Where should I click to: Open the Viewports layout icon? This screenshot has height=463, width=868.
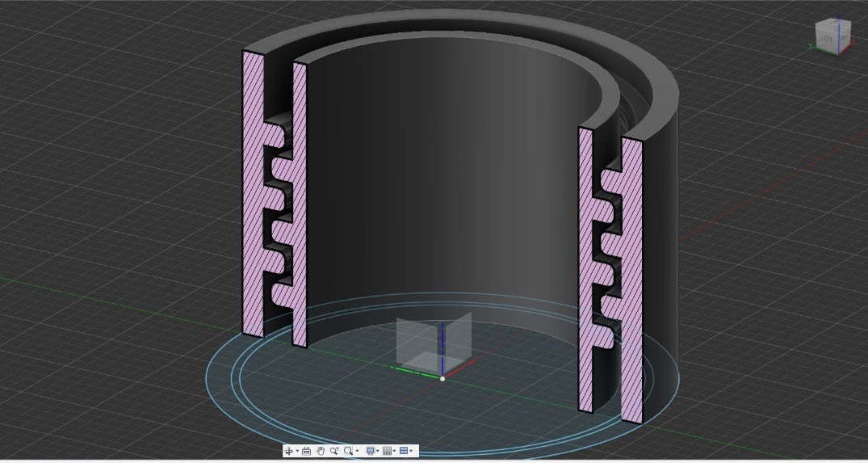(404, 451)
